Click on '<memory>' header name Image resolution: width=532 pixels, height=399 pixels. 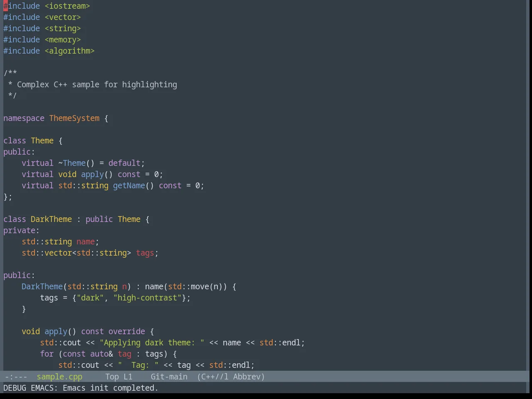point(63,39)
